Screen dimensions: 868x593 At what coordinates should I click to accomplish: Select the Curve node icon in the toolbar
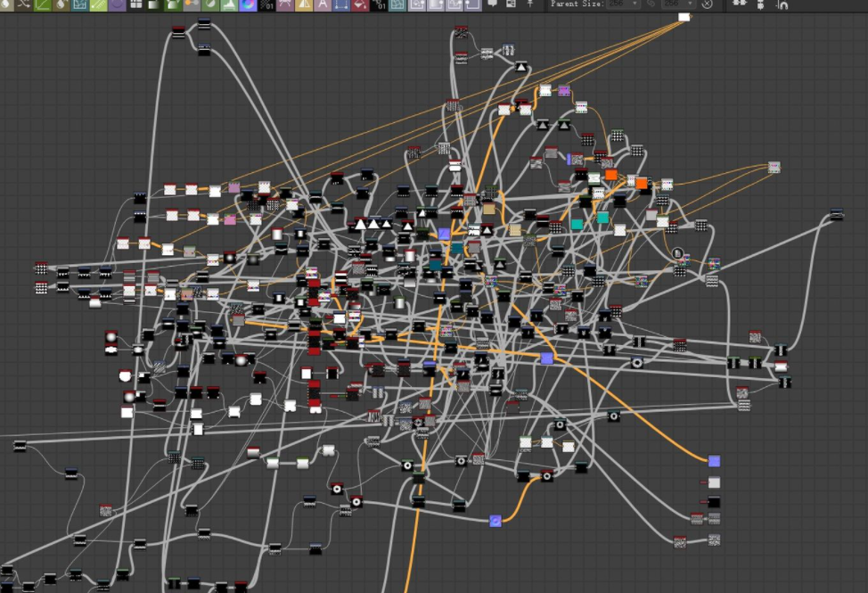pos(42,4)
